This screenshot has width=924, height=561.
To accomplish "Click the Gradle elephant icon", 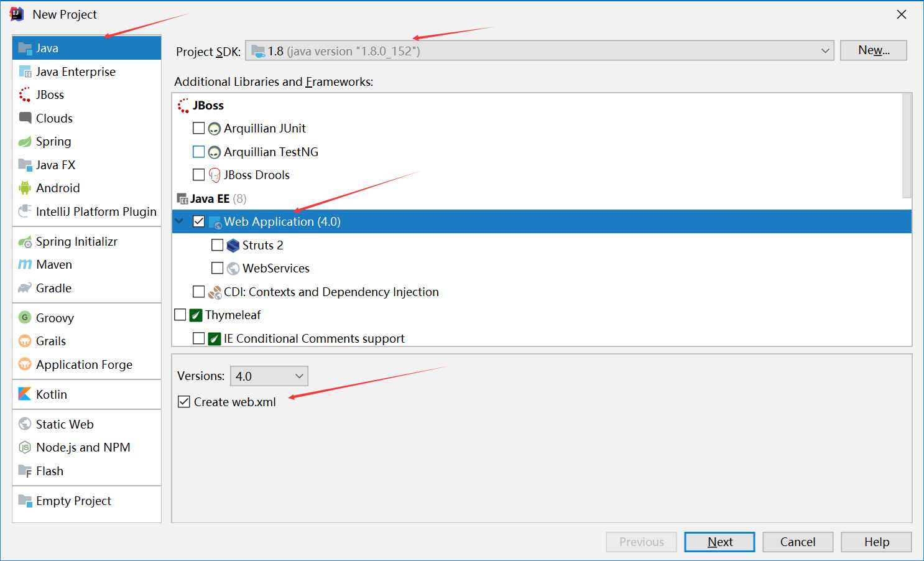I will click(25, 288).
